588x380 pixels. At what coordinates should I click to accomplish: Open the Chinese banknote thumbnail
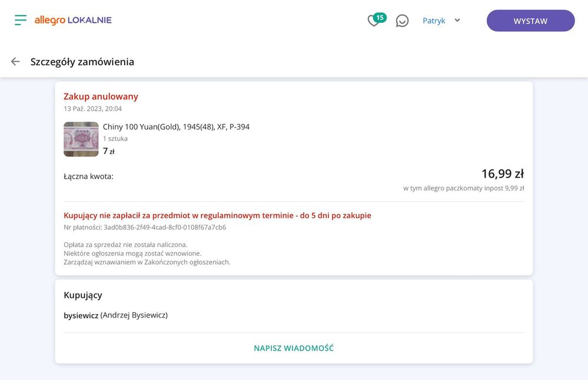click(x=81, y=139)
